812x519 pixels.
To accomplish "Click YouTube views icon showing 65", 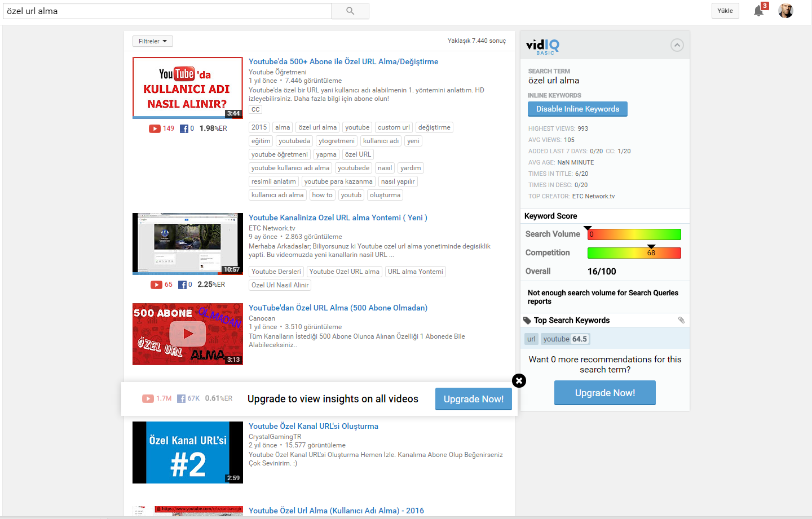I will pos(156,285).
